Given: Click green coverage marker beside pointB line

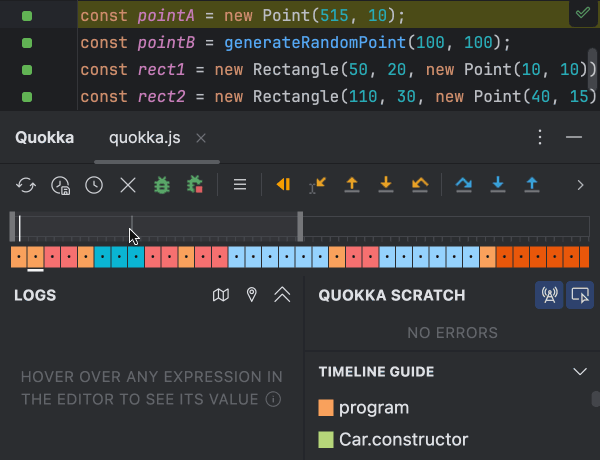Looking at the screenshot, I should pos(27,43).
